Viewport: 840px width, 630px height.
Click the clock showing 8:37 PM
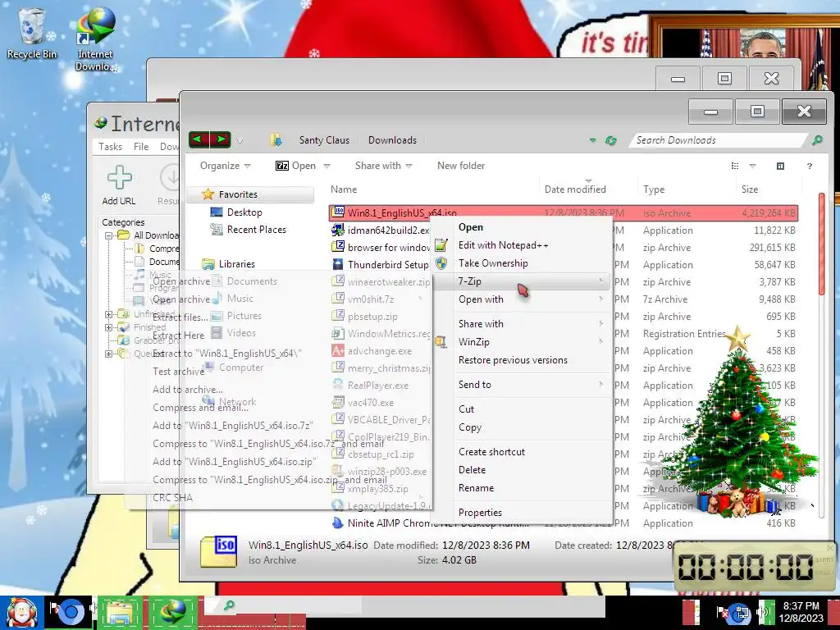pos(801,612)
